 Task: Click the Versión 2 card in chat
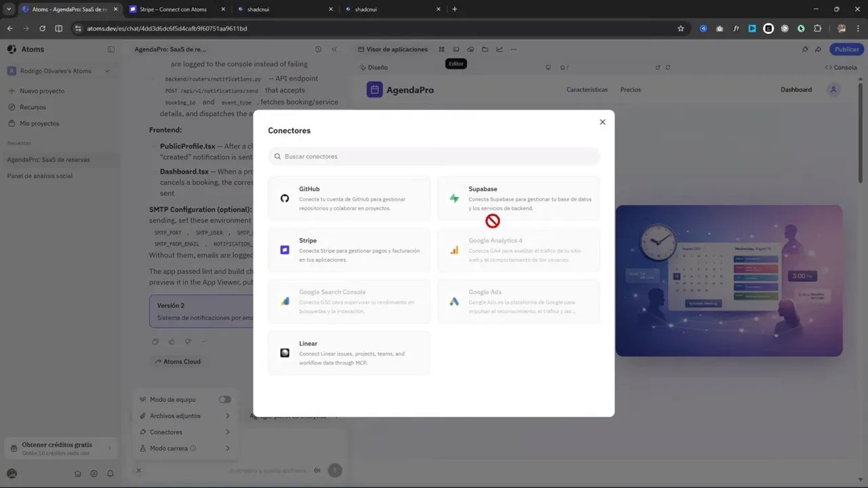(201, 311)
